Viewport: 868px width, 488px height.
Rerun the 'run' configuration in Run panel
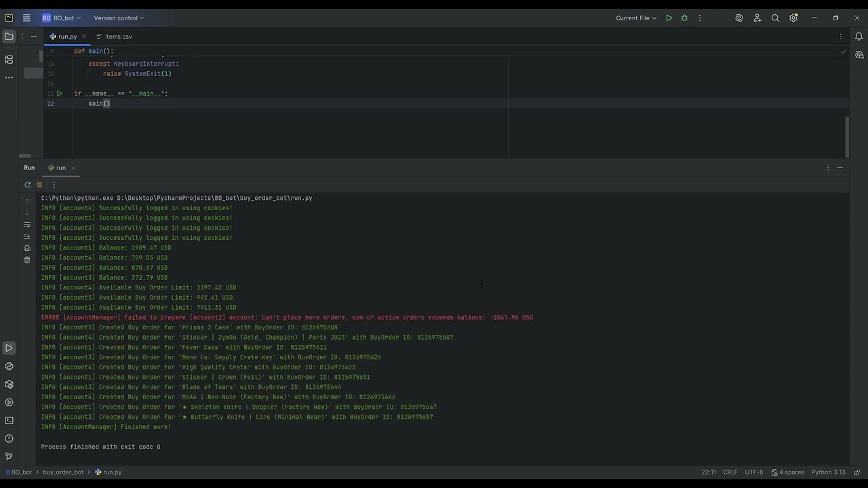tap(27, 185)
